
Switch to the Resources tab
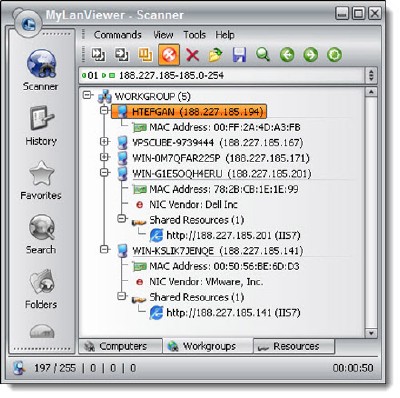[x=294, y=346]
